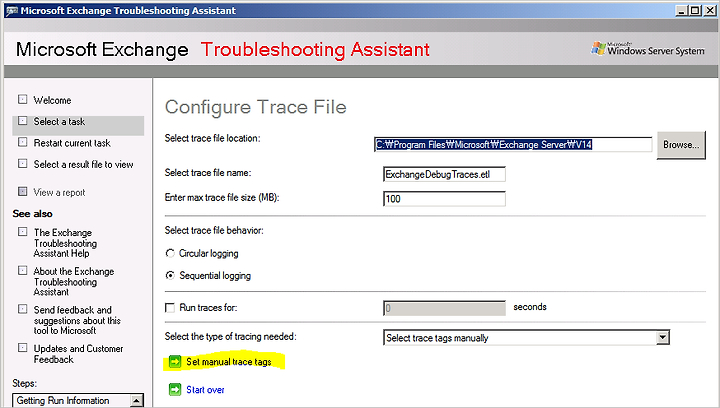Click the disabled seconds field for Run traces

(x=444, y=308)
